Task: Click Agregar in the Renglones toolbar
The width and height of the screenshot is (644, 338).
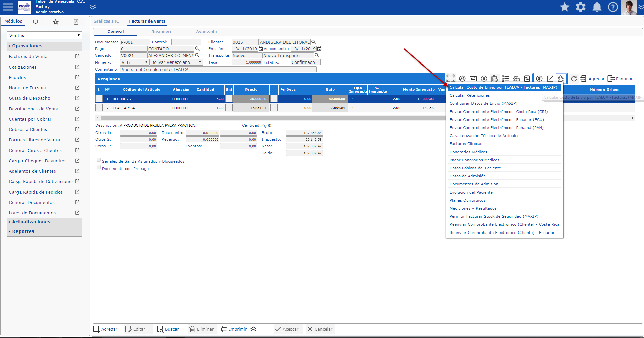Action: [x=593, y=79]
